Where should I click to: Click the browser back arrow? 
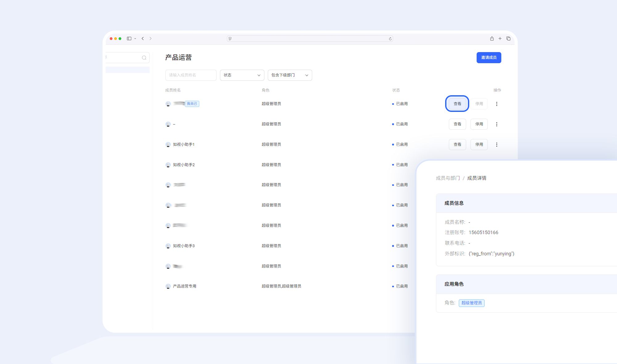pos(143,39)
